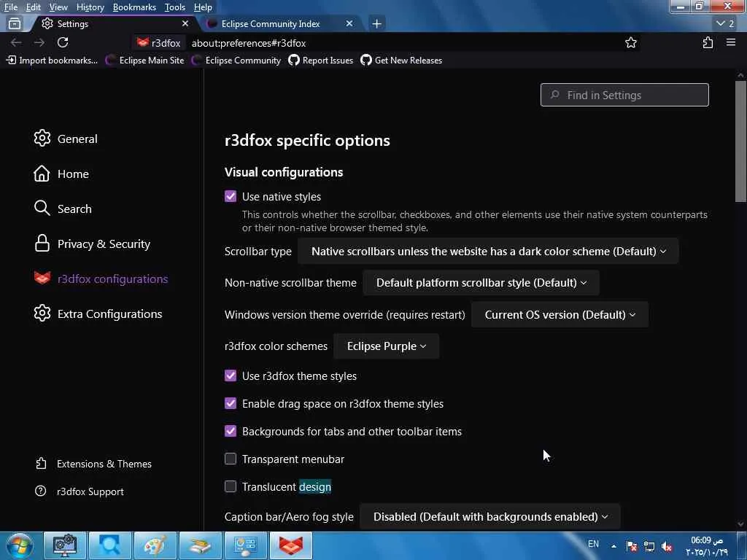
Task: Open Eclipse Main Site bookmark
Action: pyautogui.click(x=145, y=60)
